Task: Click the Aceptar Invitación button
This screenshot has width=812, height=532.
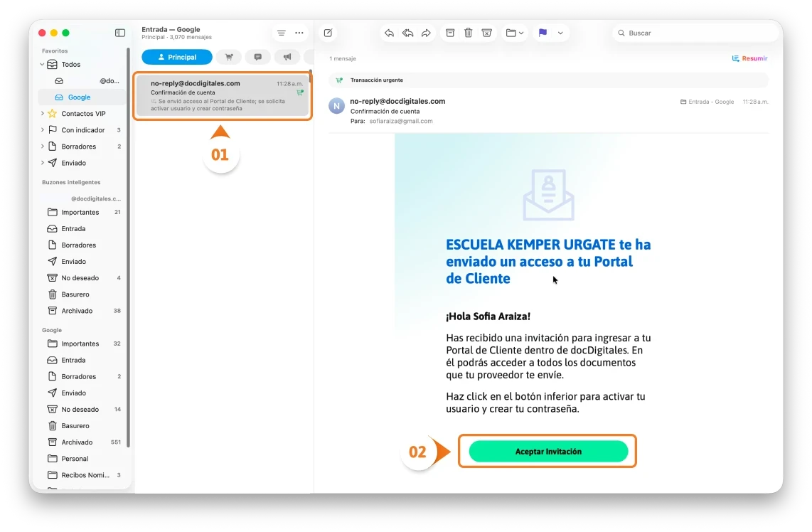Action: 547,451
